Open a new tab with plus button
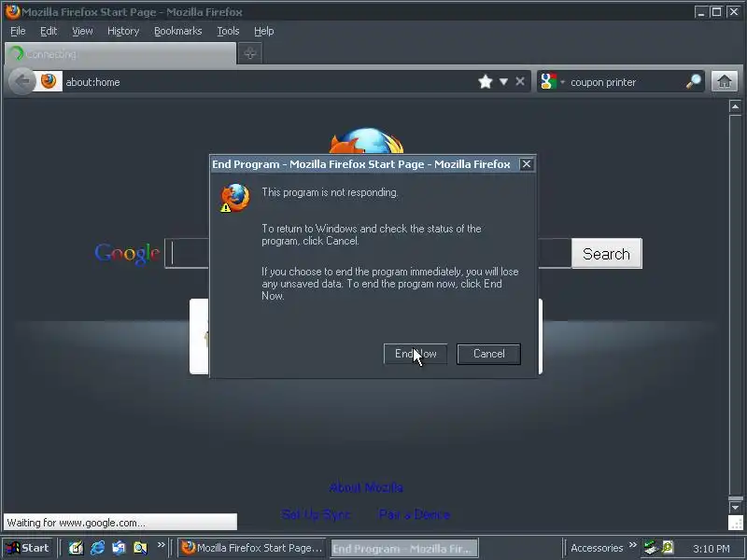The height and width of the screenshot is (560, 747). pyautogui.click(x=249, y=54)
